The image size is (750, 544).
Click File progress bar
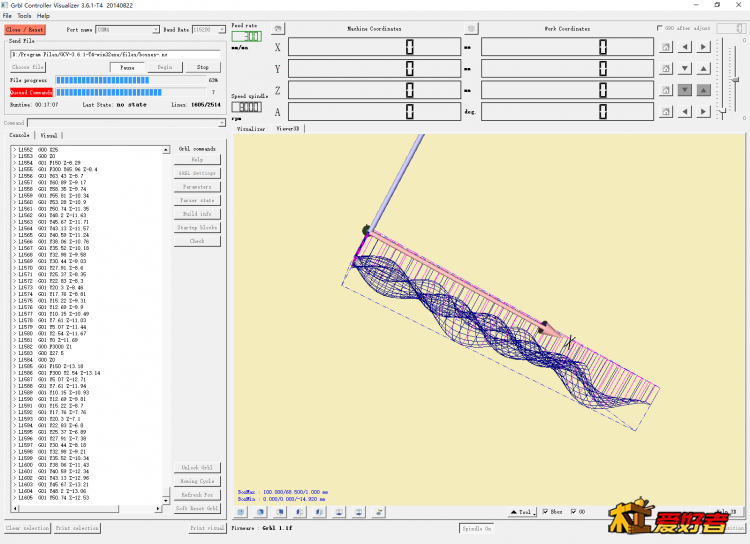pyautogui.click(x=131, y=80)
